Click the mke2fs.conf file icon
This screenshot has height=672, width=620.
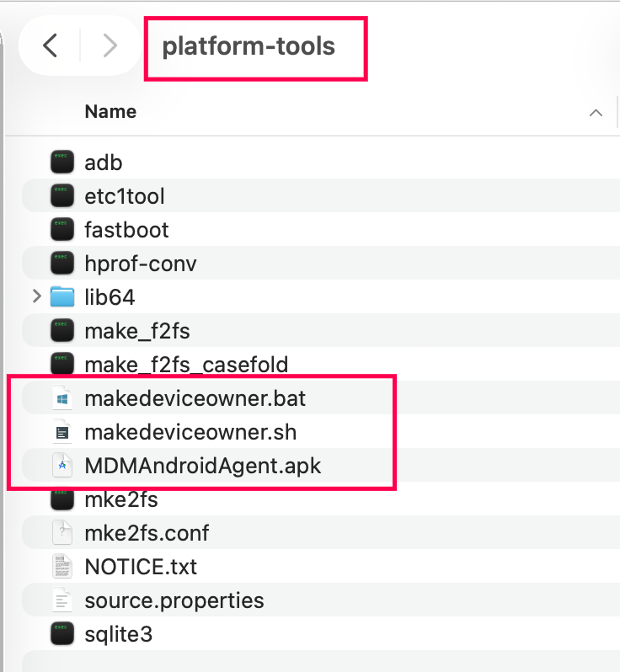coord(62,533)
